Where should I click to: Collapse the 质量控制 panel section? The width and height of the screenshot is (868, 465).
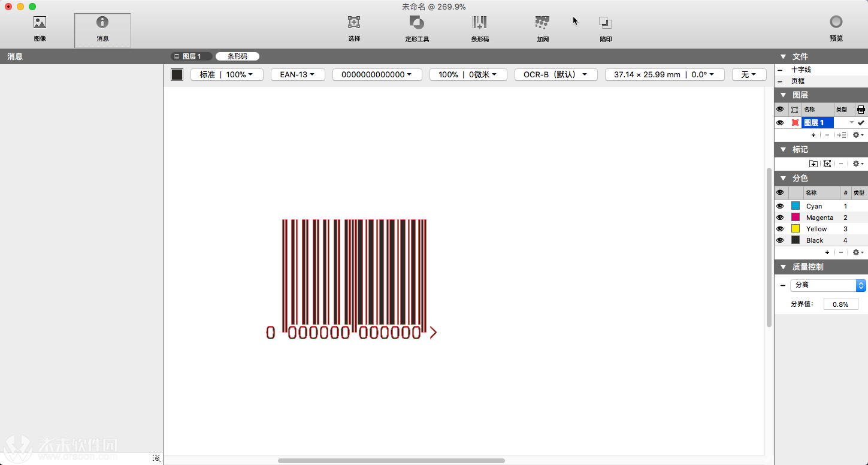click(x=782, y=267)
